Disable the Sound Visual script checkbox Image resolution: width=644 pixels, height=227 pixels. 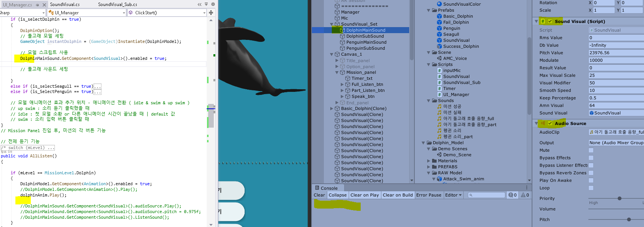tap(550, 21)
